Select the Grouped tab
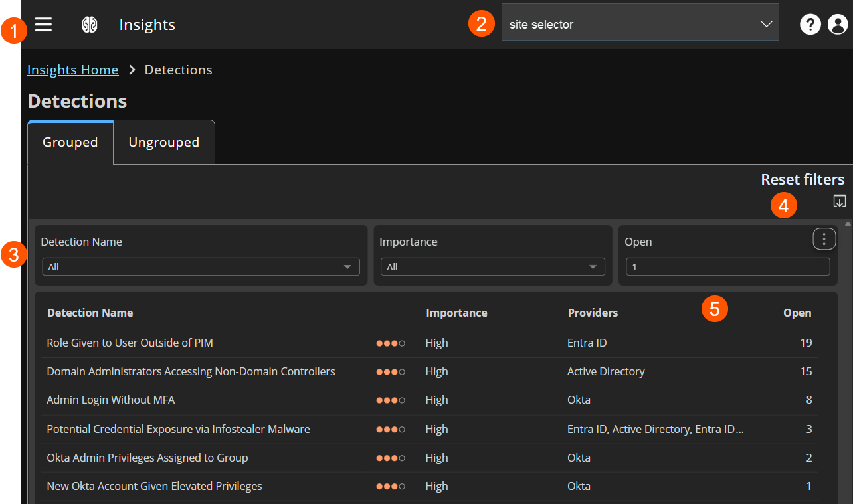 [69, 141]
